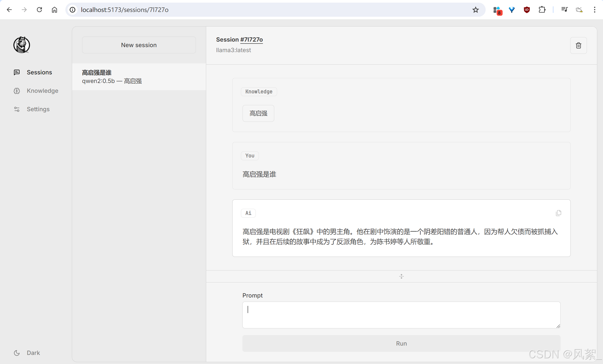Expand the session history list
Viewport: 603px width, 364px height.
click(39, 72)
